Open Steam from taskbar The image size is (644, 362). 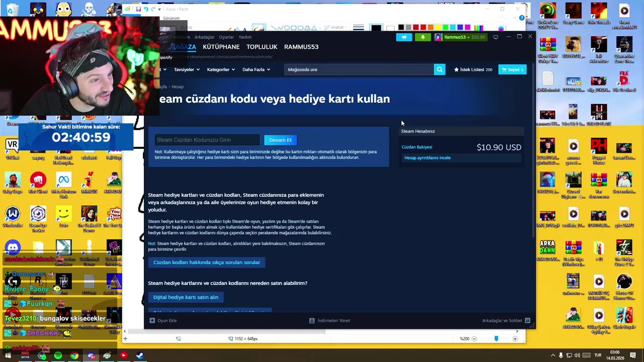tap(139, 356)
